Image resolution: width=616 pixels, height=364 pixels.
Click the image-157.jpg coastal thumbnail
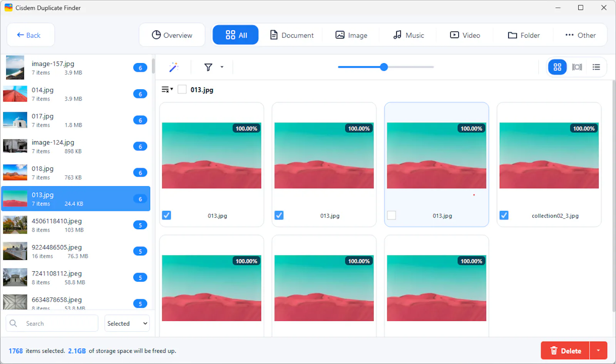tap(15, 68)
